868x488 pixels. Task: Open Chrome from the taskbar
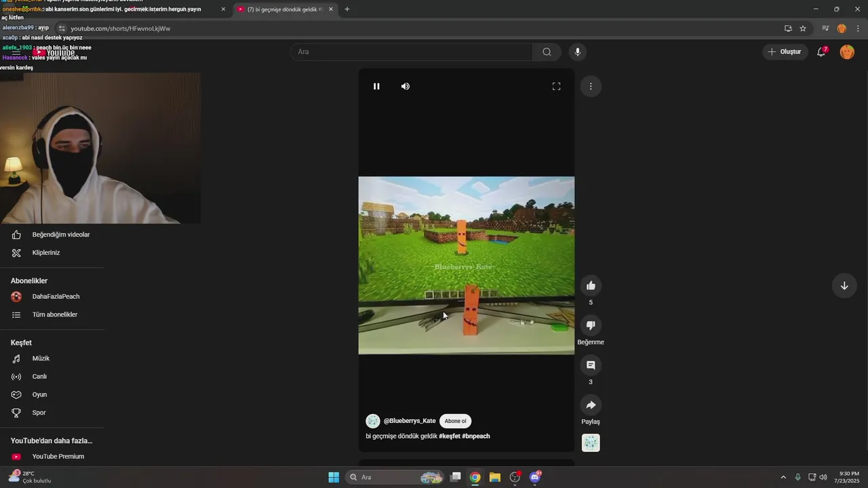pos(475,477)
